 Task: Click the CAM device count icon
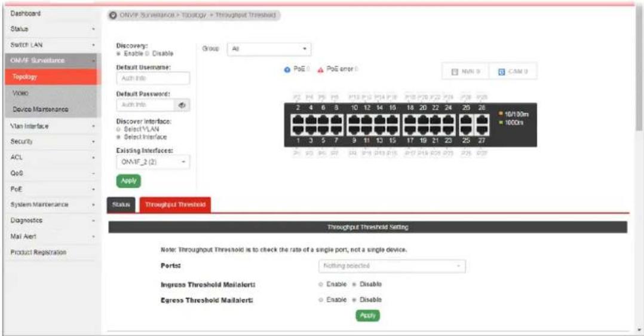click(x=501, y=72)
